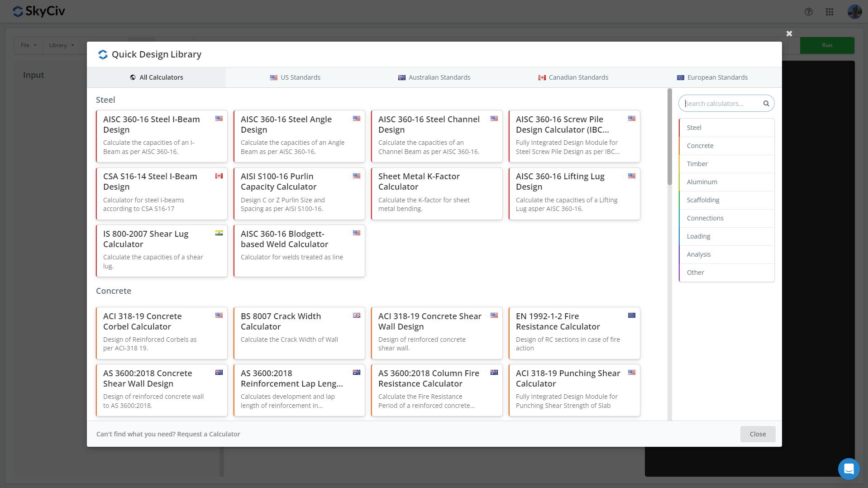Screen dimensions: 868x488
Task: Expand the Library dropdown menu
Action: (x=61, y=45)
